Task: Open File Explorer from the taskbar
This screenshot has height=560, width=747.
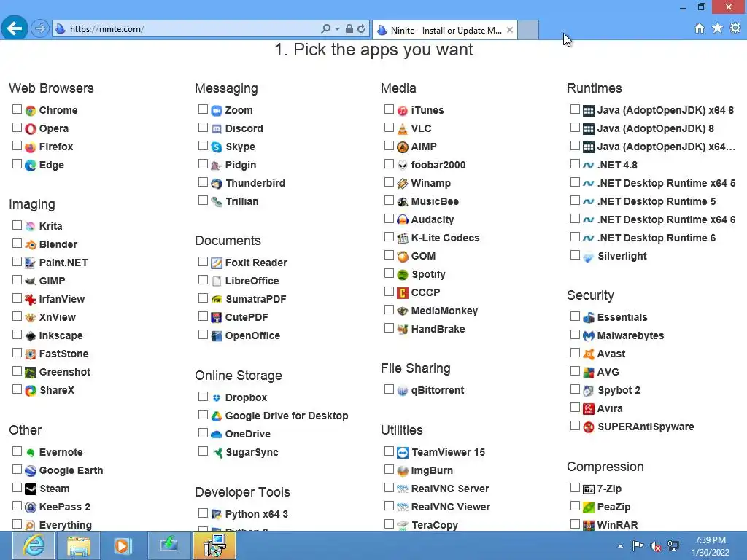Action: [x=79, y=545]
